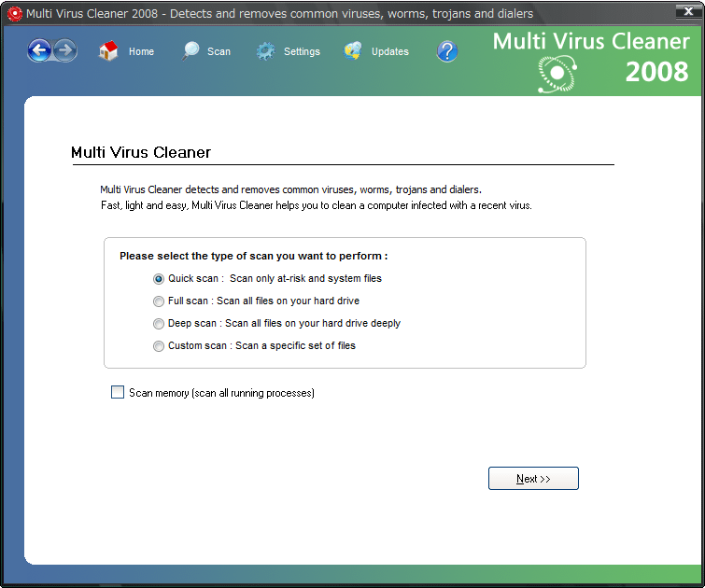Close the Multi Virus Cleaner window
Viewport: 705px width, 588px height.
[688, 12]
